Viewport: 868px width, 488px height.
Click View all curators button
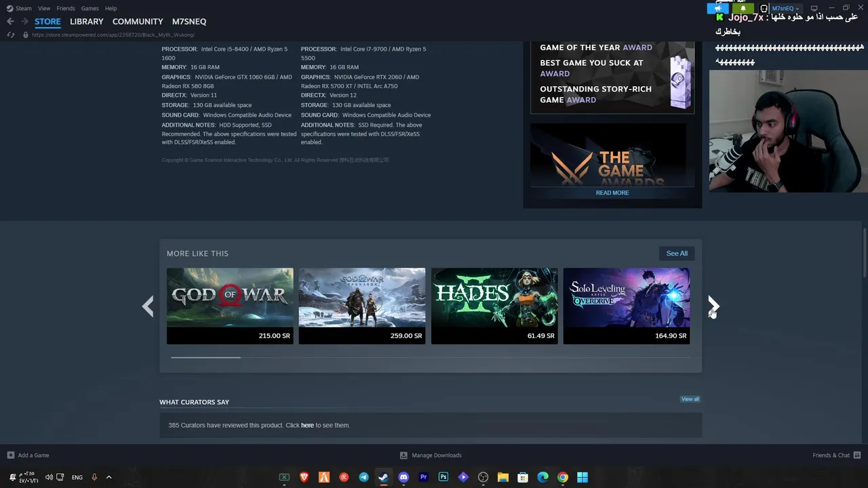[690, 399]
